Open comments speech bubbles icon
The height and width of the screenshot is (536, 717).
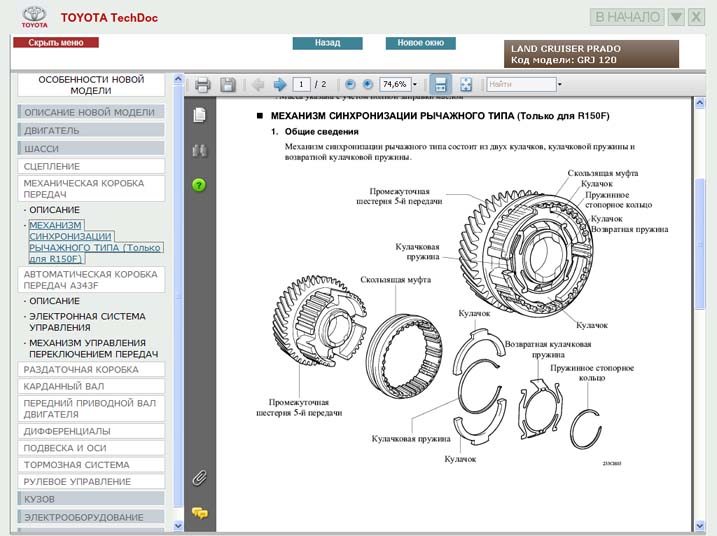click(x=200, y=513)
